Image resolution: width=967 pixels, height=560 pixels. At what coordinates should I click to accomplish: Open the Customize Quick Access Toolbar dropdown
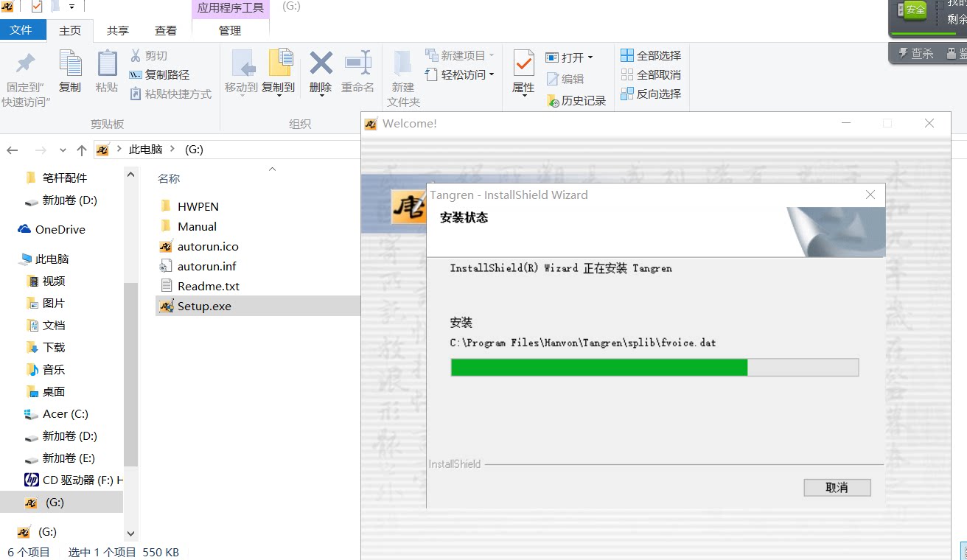pos(71,7)
